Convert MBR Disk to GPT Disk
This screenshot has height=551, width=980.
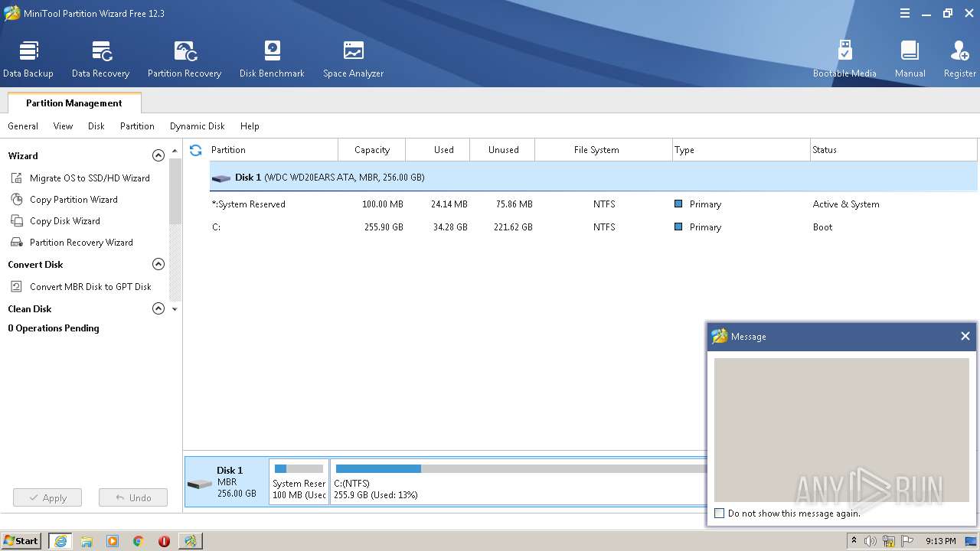point(90,287)
